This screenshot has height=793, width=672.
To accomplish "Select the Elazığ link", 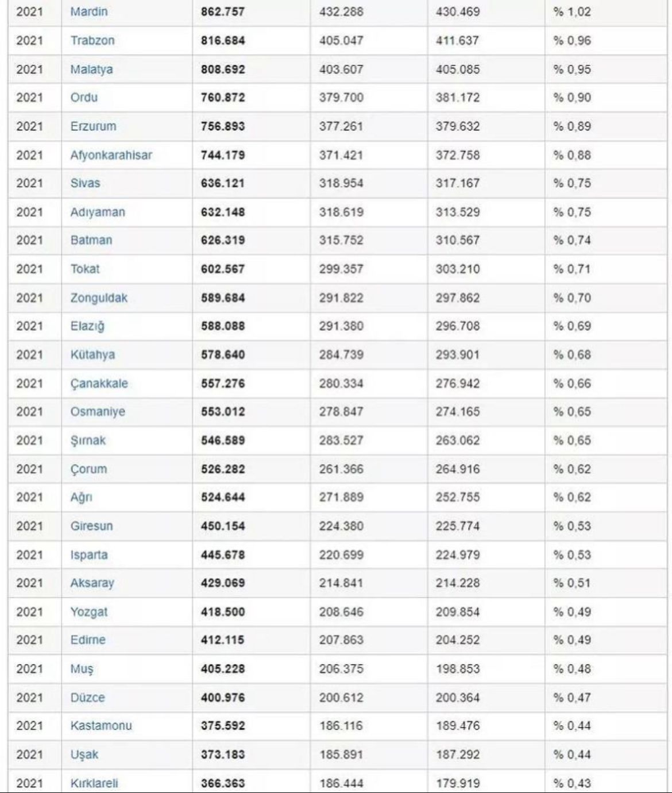I will pyautogui.click(x=87, y=326).
